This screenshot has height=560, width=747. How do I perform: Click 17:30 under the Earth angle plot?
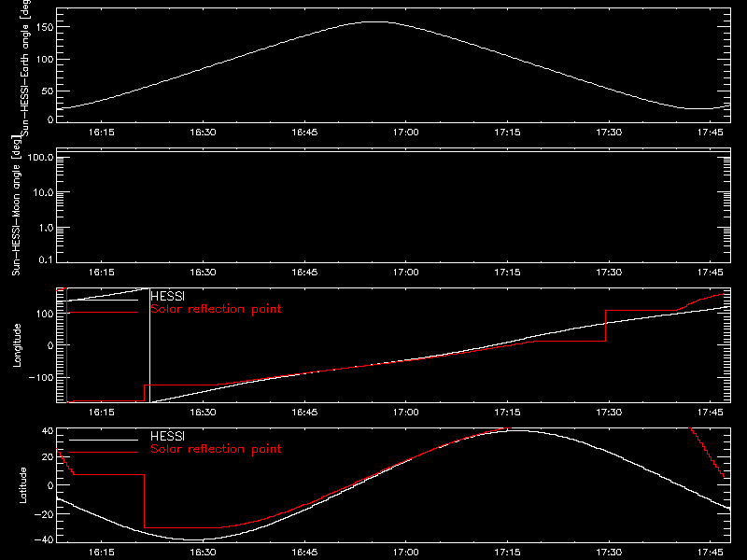[609, 132]
